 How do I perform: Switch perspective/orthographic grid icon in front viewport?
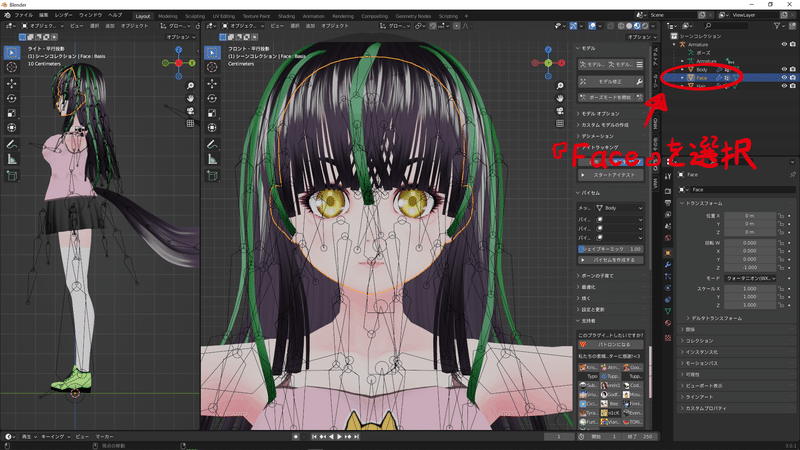[560, 123]
